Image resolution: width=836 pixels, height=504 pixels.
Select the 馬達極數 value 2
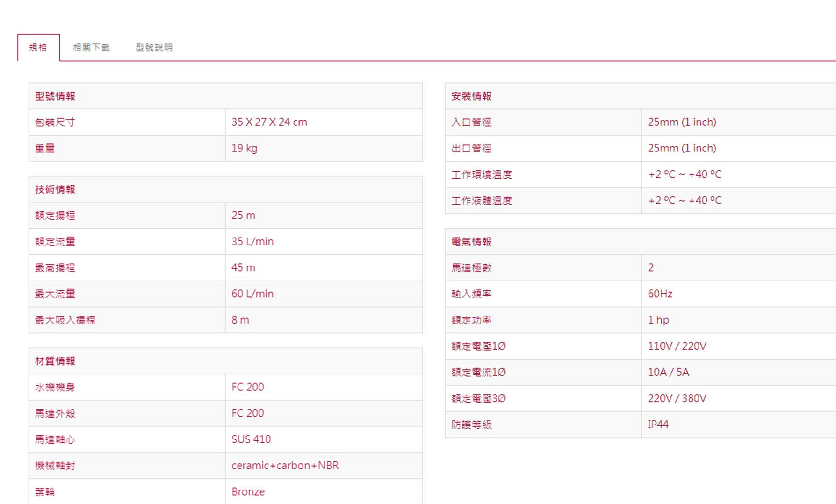coord(651,268)
